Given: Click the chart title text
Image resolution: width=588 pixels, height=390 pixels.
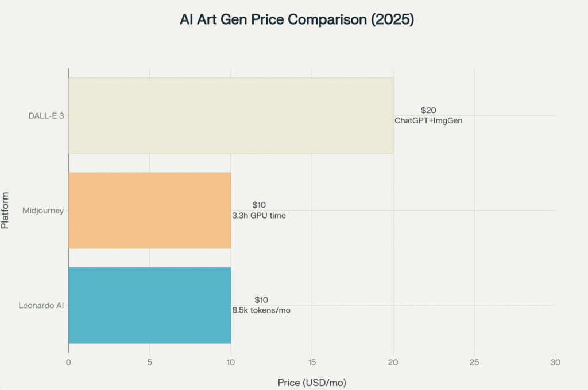Looking at the screenshot, I should click(x=297, y=19).
